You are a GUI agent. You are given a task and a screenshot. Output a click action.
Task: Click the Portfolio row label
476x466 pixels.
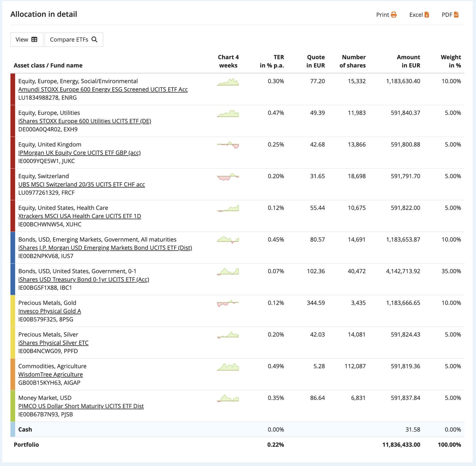click(26, 445)
